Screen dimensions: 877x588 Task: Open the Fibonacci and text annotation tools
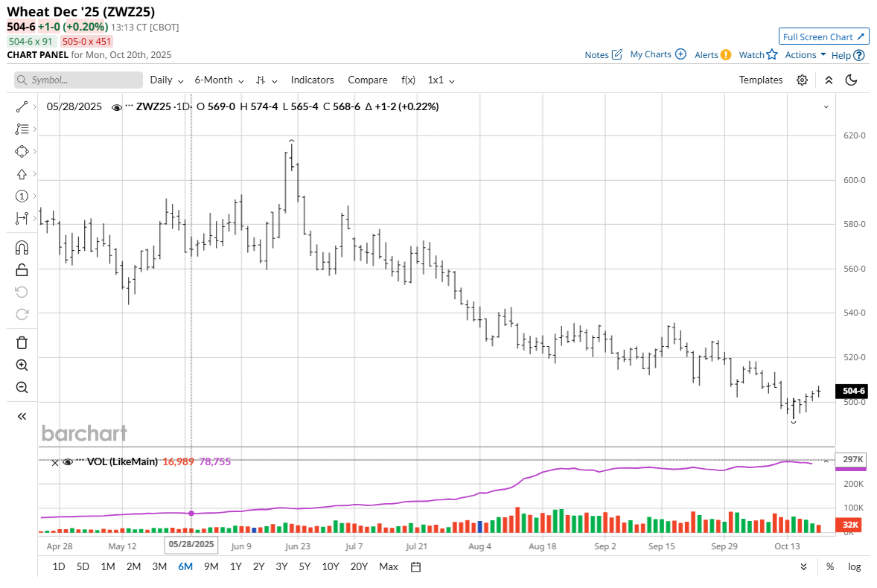tap(22, 129)
